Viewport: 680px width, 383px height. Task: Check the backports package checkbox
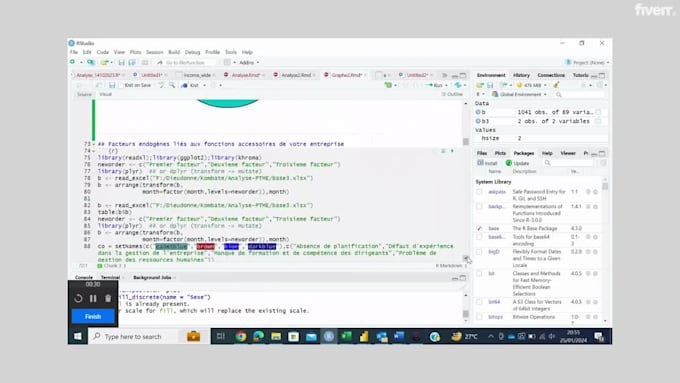(479, 206)
